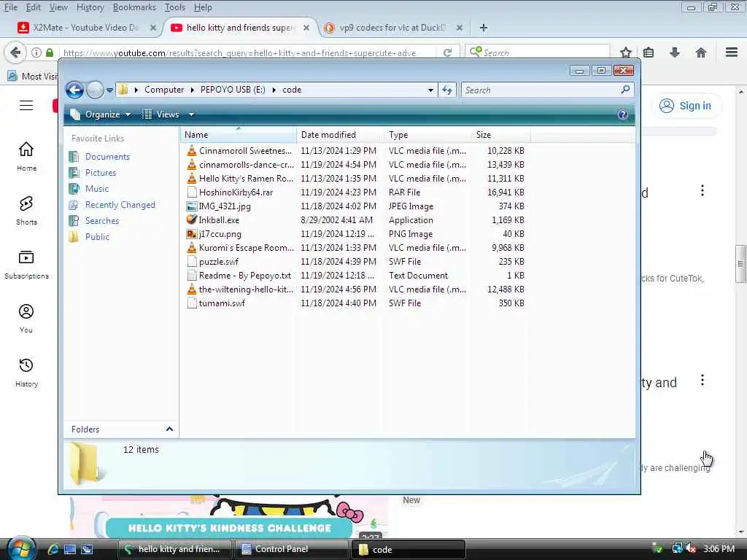
Task: Switch to the X2Mate Youtube Video tab
Action: [87, 28]
